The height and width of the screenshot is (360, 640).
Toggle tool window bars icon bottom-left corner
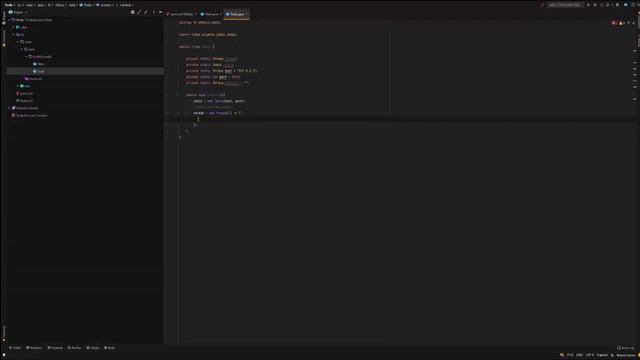click(4, 355)
